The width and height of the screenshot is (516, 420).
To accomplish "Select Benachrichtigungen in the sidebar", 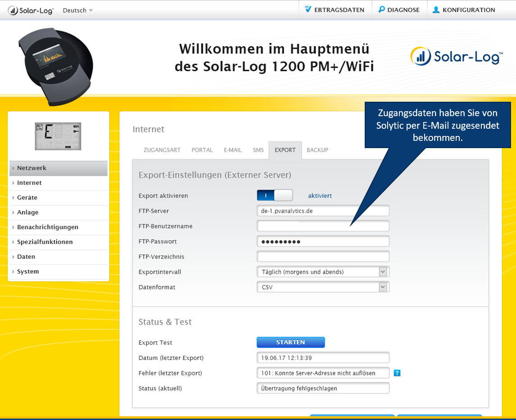I will 59,227.
